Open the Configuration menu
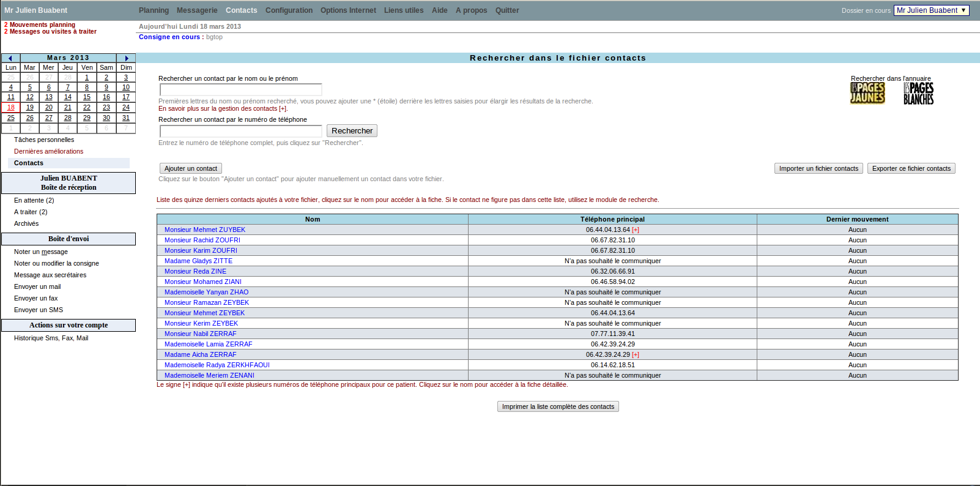 tap(289, 10)
